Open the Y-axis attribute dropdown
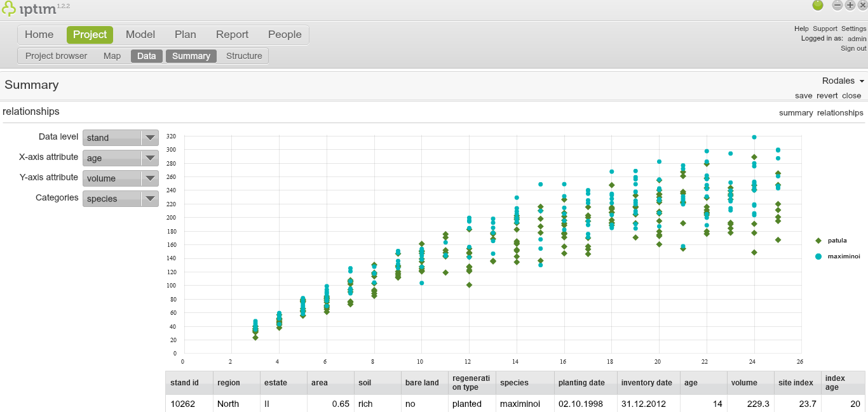 click(121, 178)
